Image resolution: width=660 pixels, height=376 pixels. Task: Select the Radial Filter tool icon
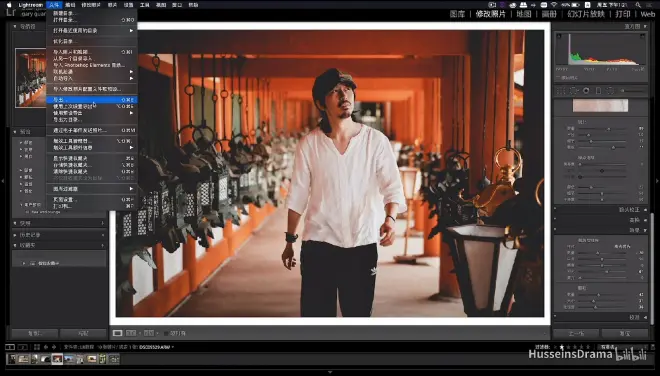point(610,91)
